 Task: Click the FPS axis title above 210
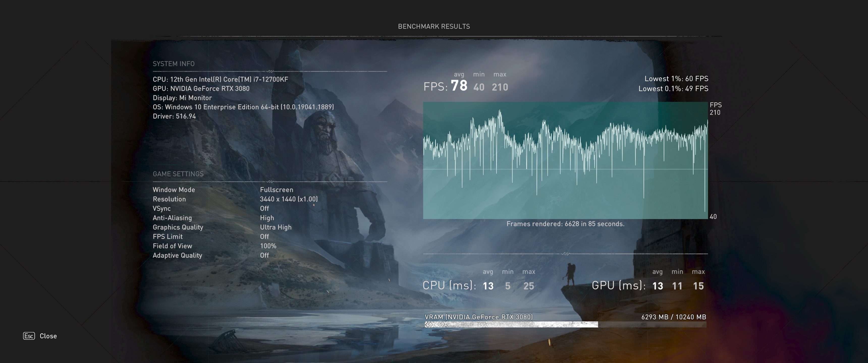(x=716, y=105)
